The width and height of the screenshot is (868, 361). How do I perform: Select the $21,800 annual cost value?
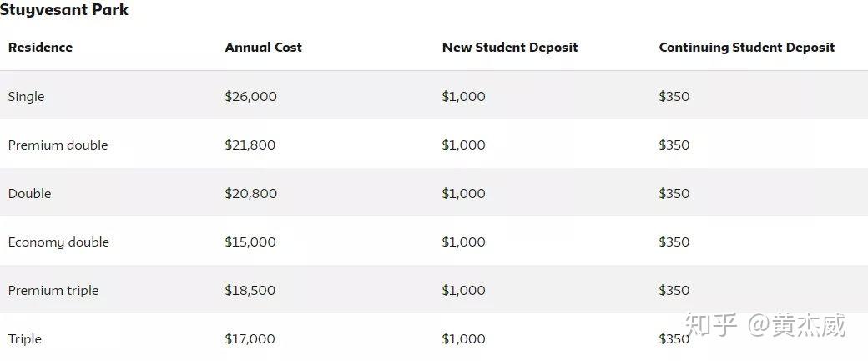click(x=250, y=145)
